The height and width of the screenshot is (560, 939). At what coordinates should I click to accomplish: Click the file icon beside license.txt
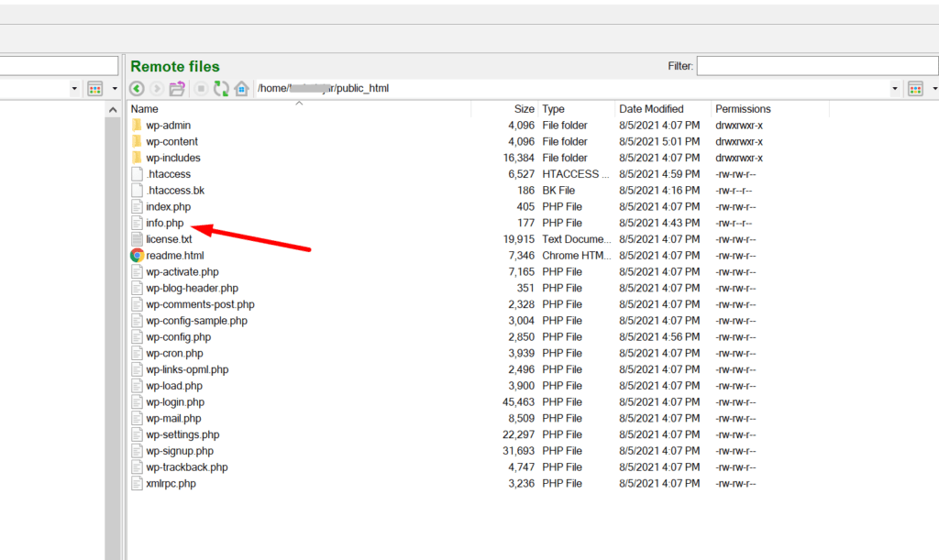pyautogui.click(x=138, y=239)
